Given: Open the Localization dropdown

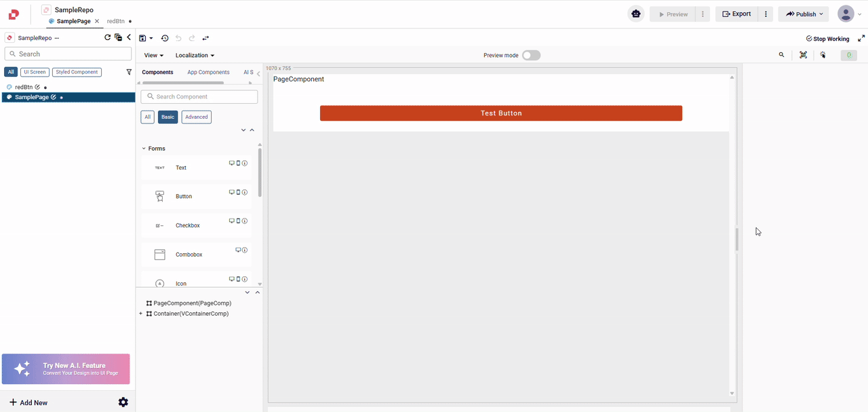Looking at the screenshot, I should [195, 56].
